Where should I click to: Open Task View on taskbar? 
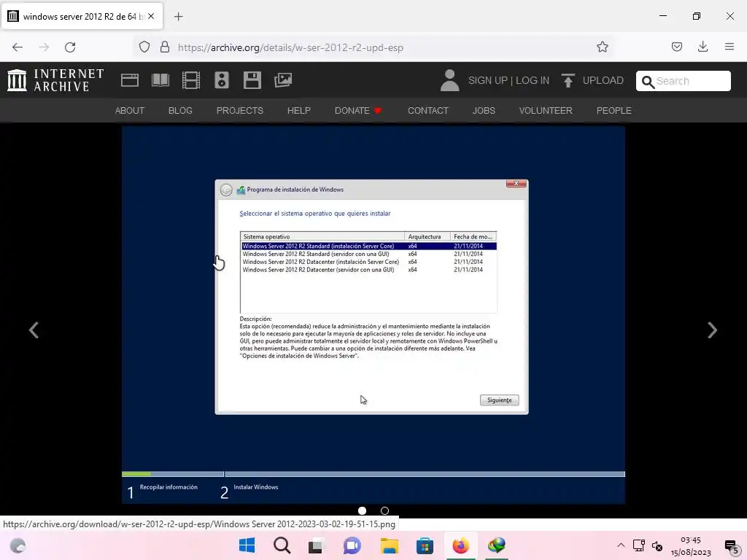pos(316,545)
